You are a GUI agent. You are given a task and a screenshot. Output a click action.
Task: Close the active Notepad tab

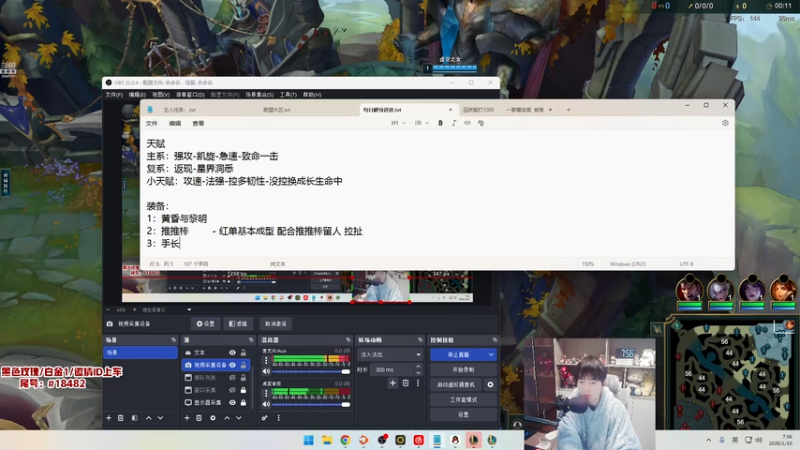coord(451,110)
